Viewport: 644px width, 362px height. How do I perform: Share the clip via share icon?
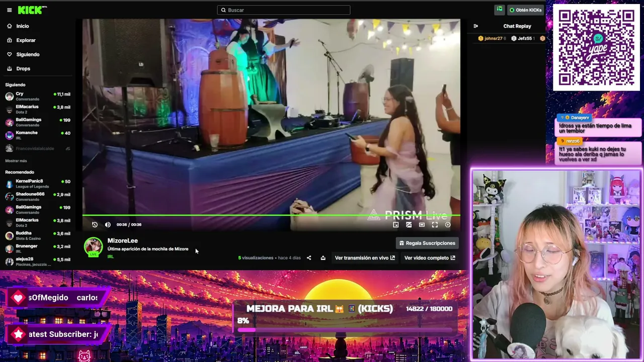click(x=309, y=258)
